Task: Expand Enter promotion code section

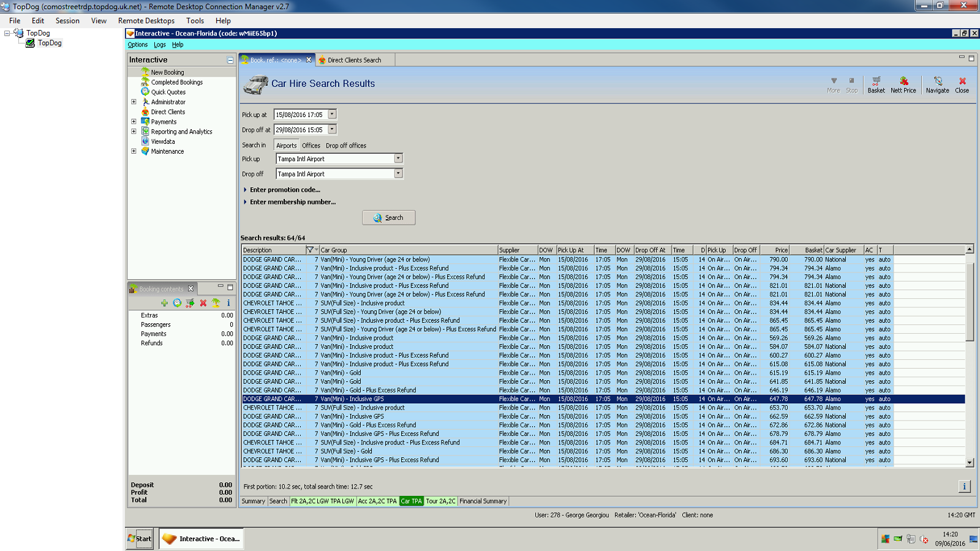Action: pyautogui.click(x=284, y=190)
